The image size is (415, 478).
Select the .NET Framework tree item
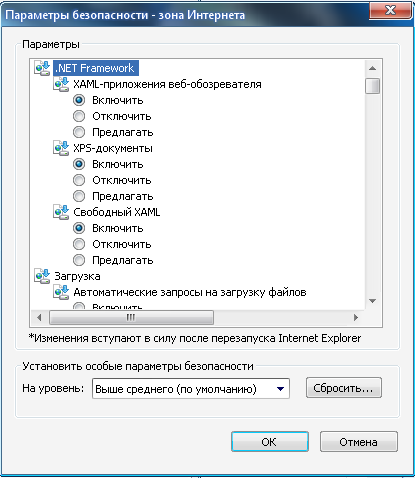(x=96, y=68)
